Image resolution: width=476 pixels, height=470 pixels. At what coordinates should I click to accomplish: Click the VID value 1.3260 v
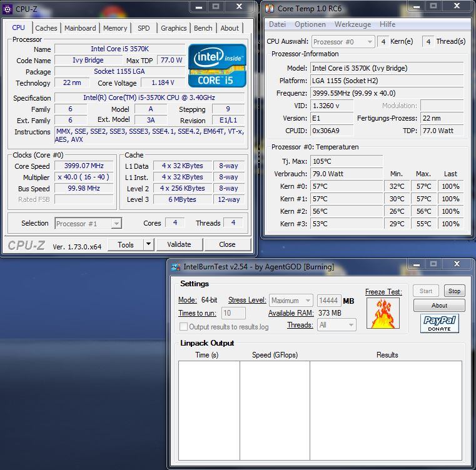tap(332, 106)
